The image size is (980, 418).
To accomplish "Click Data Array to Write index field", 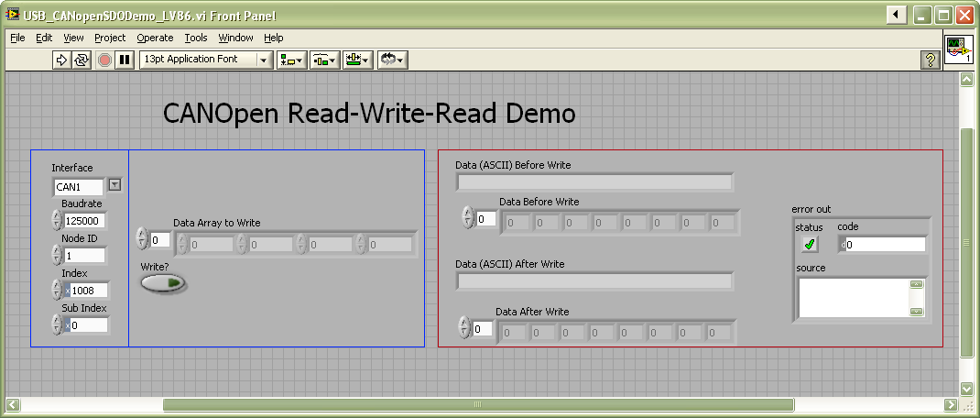I will tap(159, 239).
